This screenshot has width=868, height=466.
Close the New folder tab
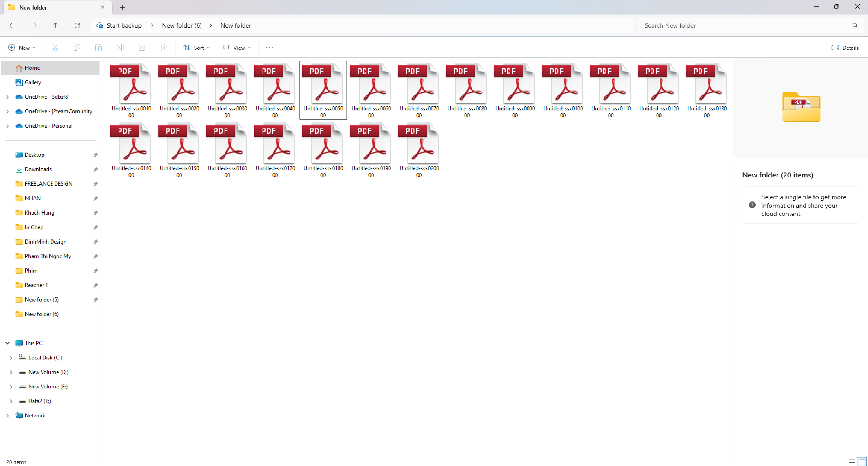(x=102, y=7)
